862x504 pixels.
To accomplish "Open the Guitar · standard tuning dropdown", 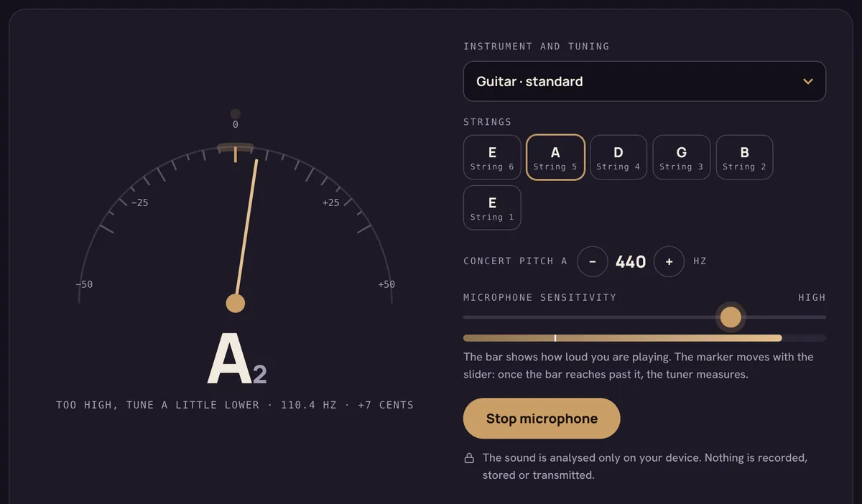I will tap(644, 81).
